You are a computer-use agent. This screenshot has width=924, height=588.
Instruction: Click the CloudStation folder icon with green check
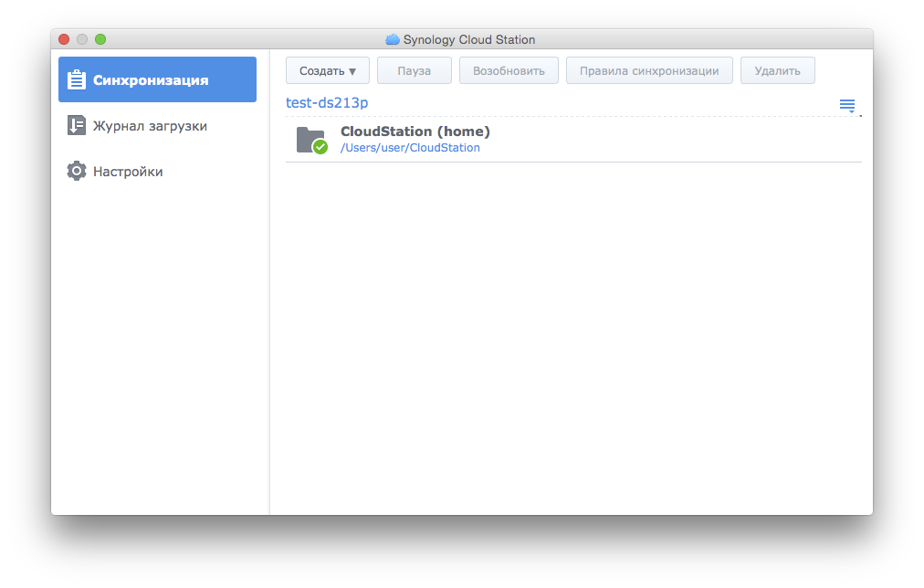click(x=311, y=141)
